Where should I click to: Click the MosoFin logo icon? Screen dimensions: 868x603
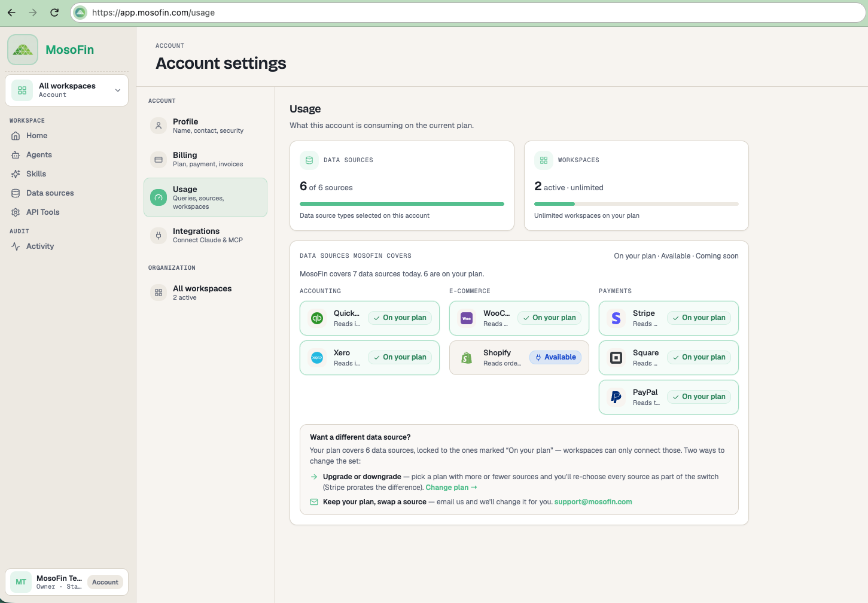(23, 50)
